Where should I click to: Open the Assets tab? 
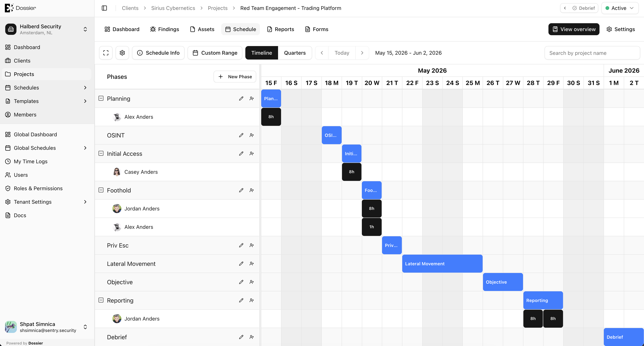click(202, 29)
